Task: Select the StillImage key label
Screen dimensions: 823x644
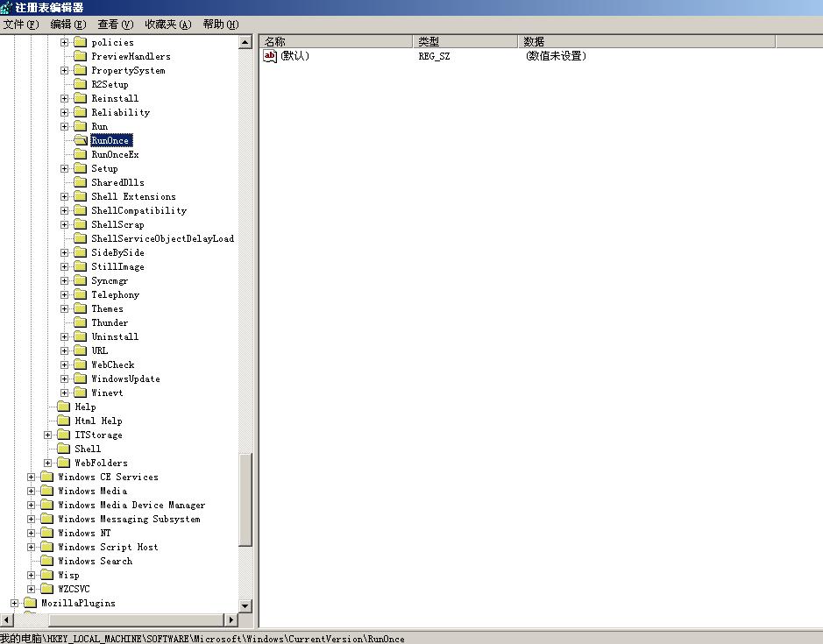Action: [x=117, y=266]
